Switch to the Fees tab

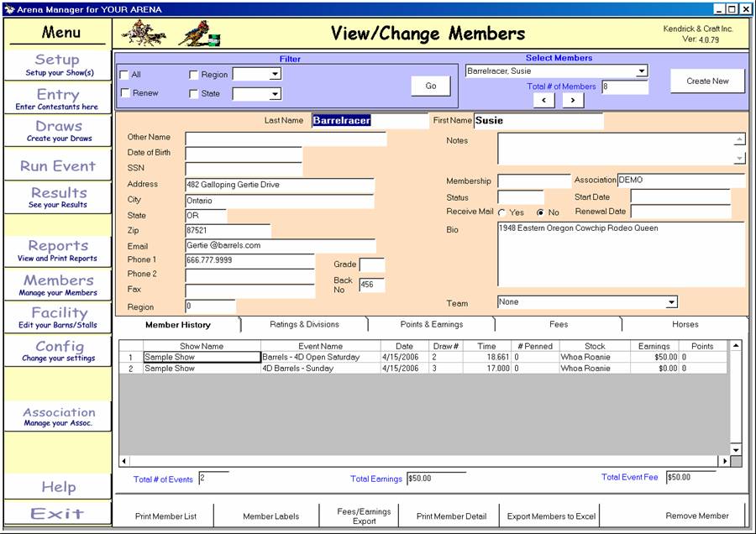(x=559, y=324)
